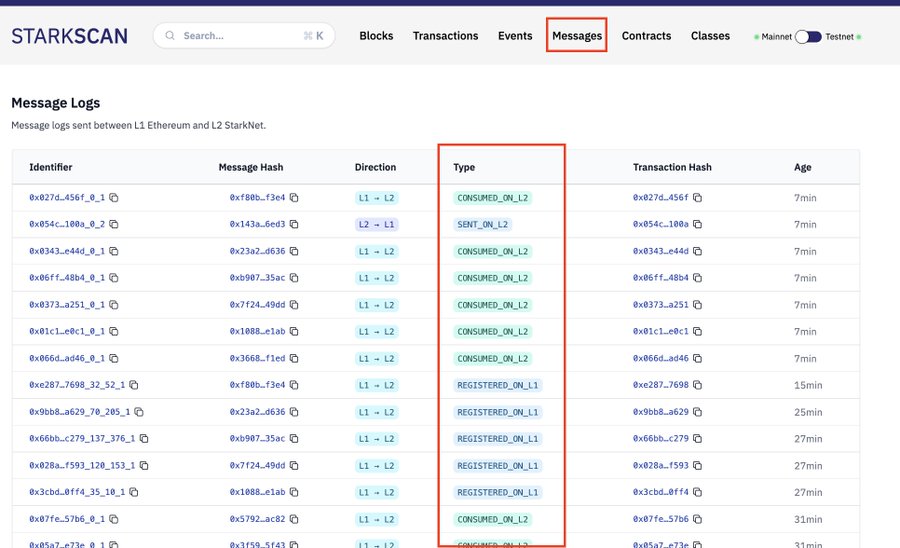Select the Messages nav item
Viewport: 900px width, 548px height.
577,36
